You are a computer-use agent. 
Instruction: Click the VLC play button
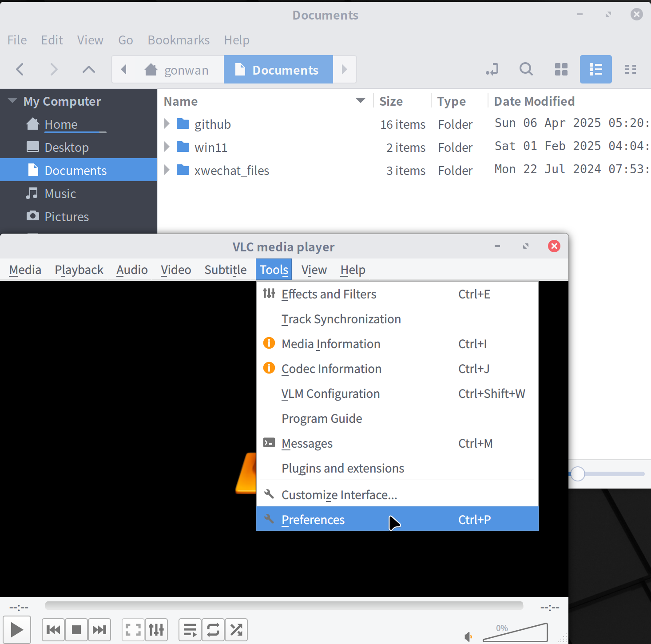coord(17,630)
